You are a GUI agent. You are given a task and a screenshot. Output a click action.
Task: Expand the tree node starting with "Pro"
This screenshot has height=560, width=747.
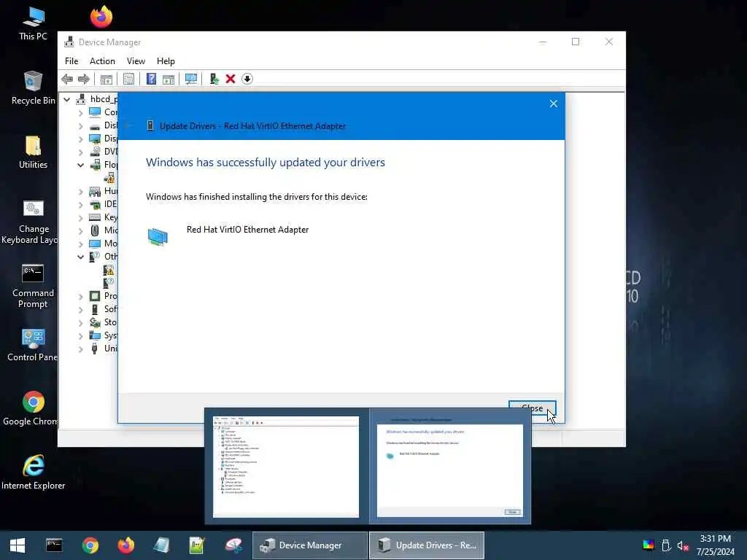(80, 296)
